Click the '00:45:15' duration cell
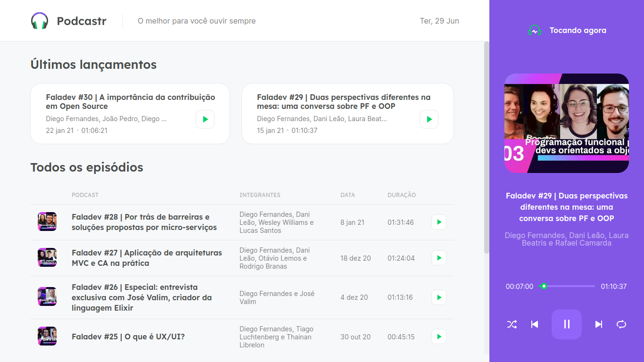 coord(401,337)
